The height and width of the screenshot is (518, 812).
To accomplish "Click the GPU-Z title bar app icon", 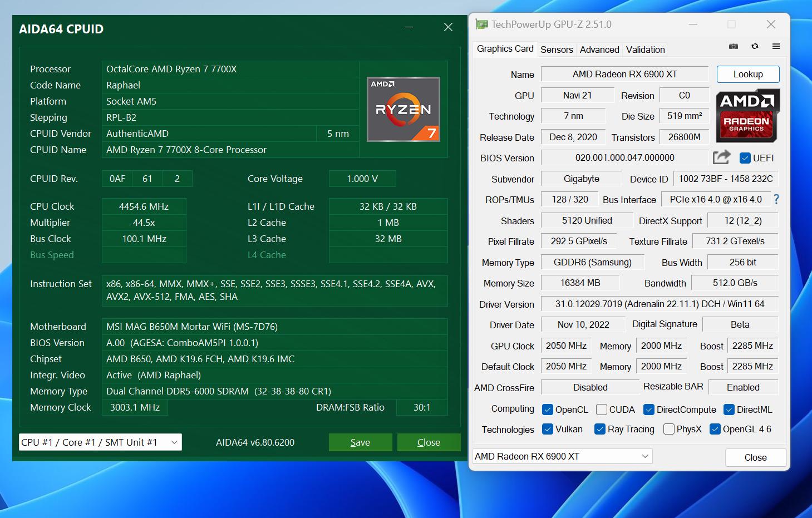I will (x=481, y=24).
